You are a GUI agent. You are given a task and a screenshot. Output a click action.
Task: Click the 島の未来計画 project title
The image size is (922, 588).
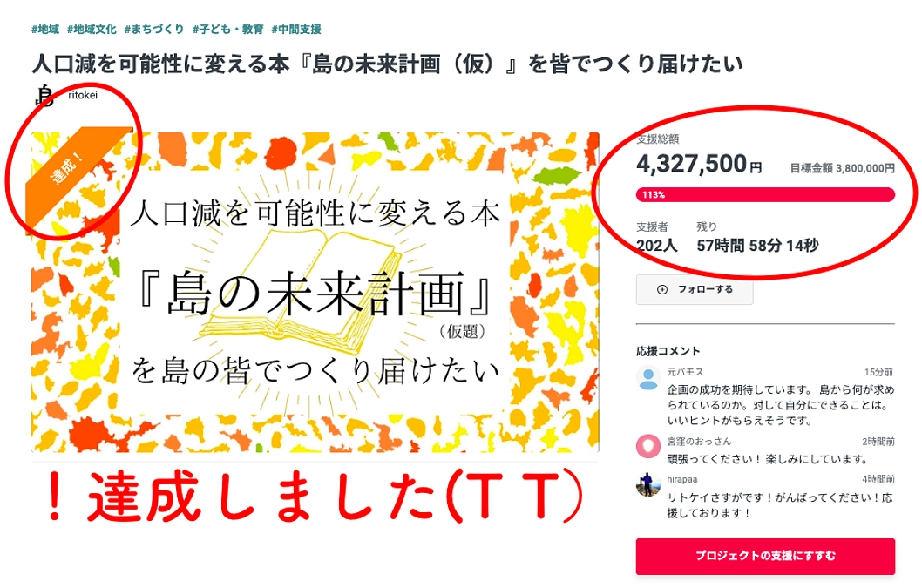coord(385,62)
